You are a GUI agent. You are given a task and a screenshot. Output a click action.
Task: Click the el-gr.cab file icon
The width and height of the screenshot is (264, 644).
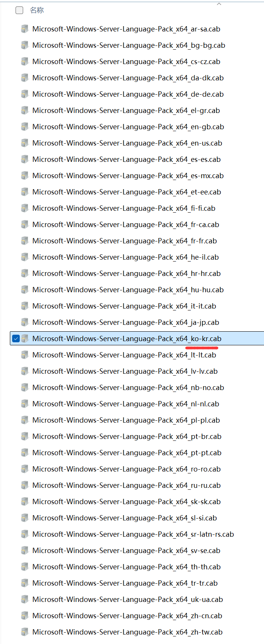[25, 111]
